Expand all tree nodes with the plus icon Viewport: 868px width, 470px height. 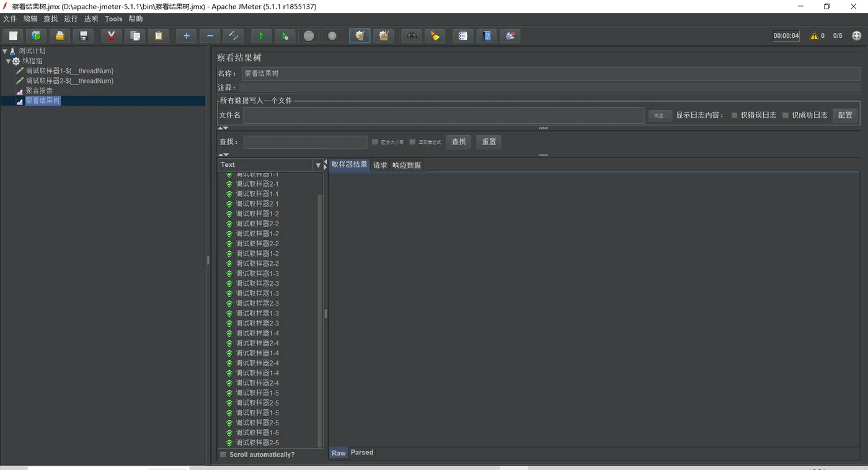point(187,36)
